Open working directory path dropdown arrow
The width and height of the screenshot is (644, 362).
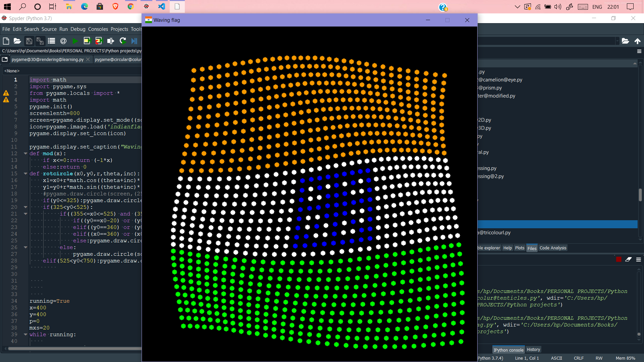pyautogui.click(x=617, y=41)
